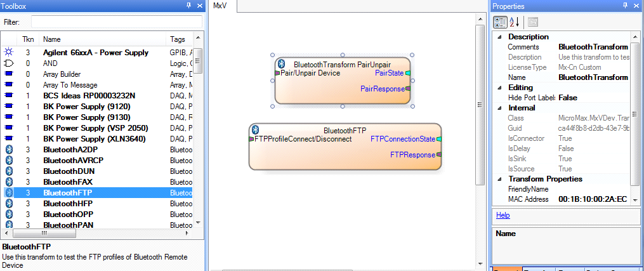Click the Pair/Unpair Device input port

click(277, 73)
